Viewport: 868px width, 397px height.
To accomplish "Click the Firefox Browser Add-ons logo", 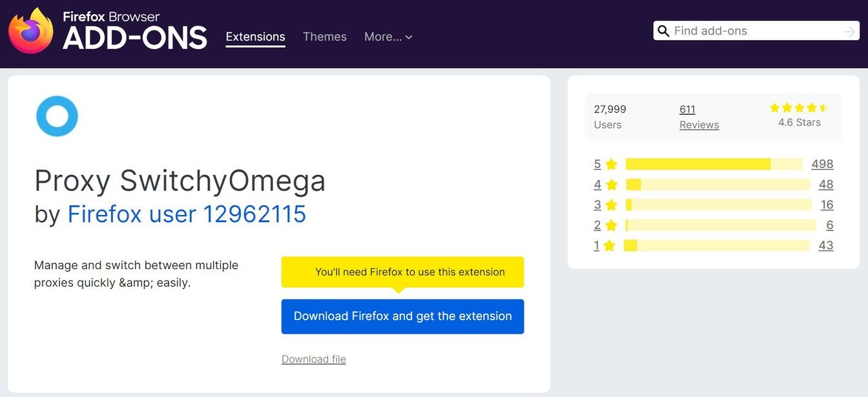I will [x=108, y=31].
